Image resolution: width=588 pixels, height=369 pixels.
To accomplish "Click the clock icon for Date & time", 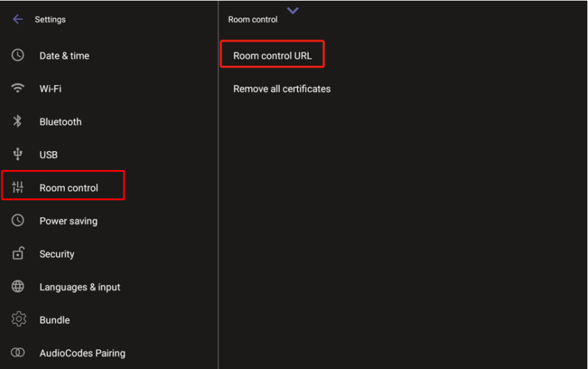I will point(18,55).
